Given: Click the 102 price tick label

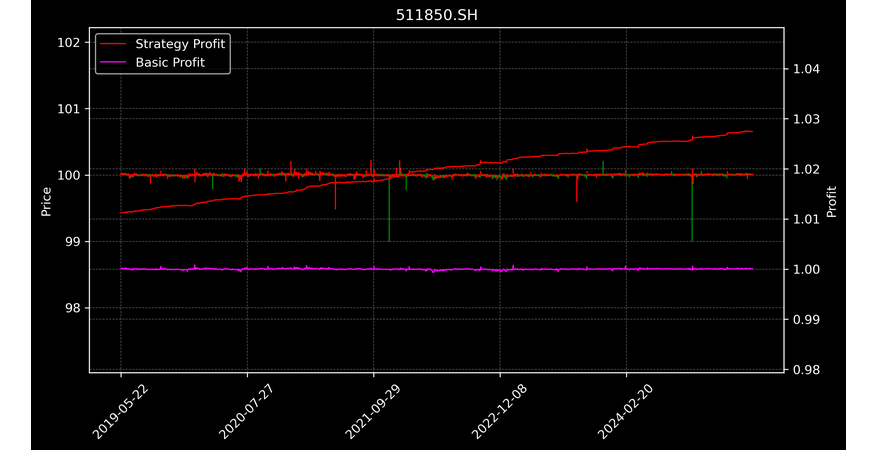Looking at the screenshot, I should (x=69, y=43).
